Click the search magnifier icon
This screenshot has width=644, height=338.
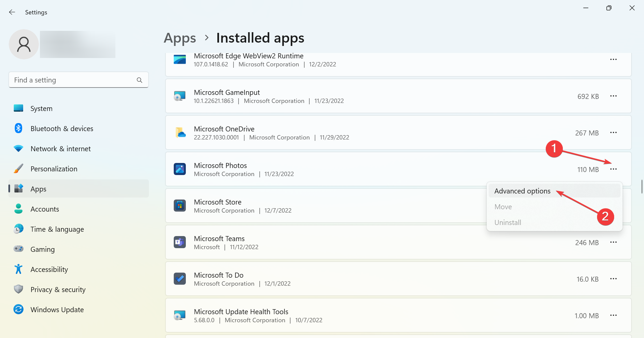140,80
